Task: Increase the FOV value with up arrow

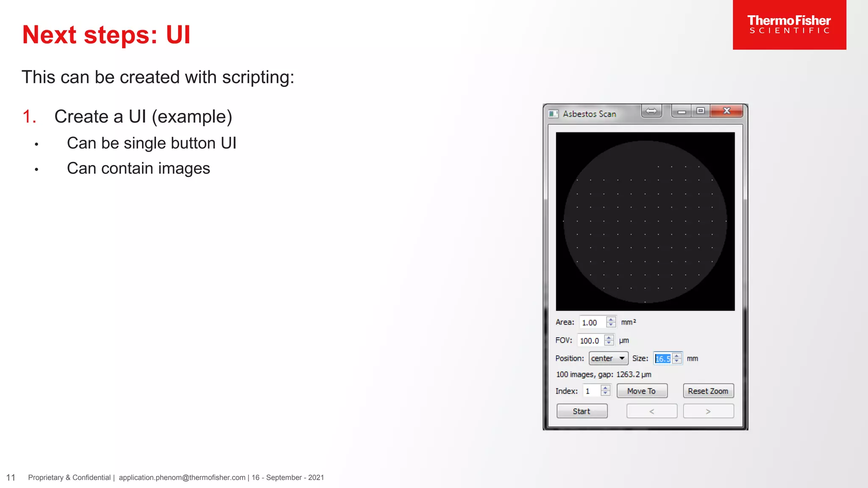Action: click(609, 338)
